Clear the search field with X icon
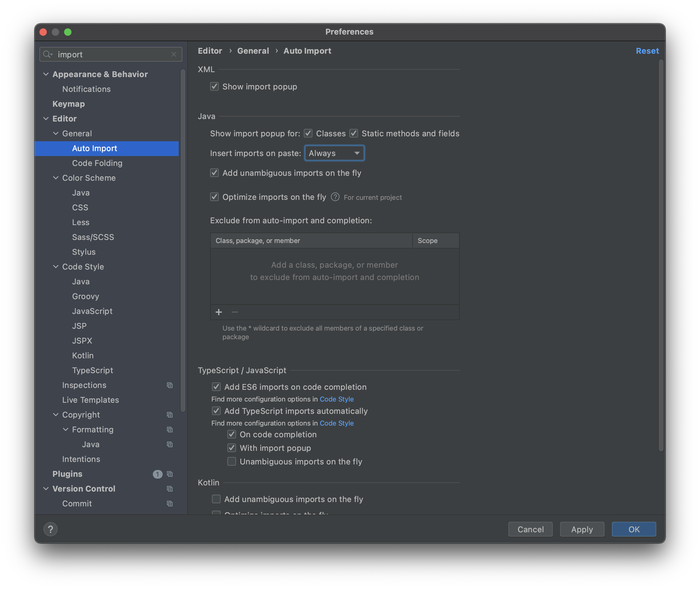This screenshot has width=700, height=589. (x=174, y=54)
